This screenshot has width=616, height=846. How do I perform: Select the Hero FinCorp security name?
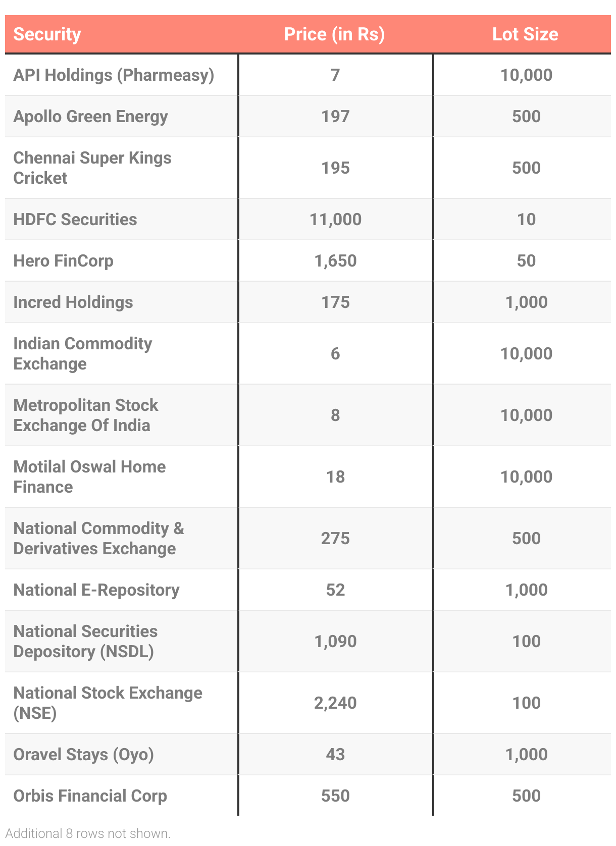click(x=63, y=261)
